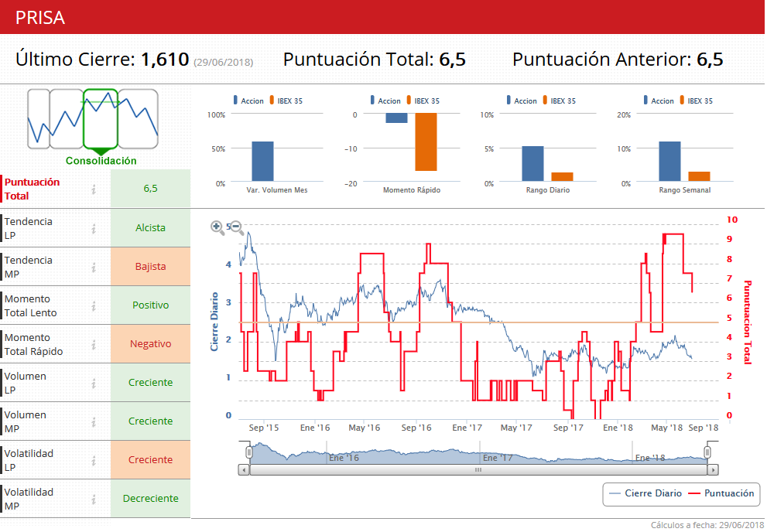Toggle Cierre Diario line in main chart legend
Screen dimensions: 767x532
[x=645, y=493]
